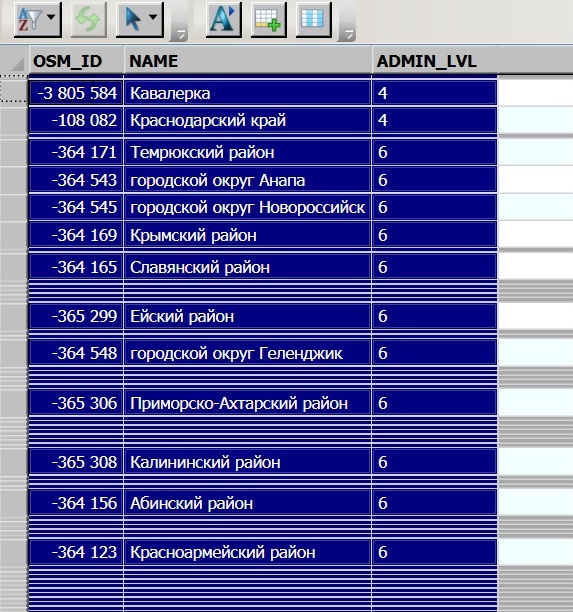Select the Краснодарский край cell

[247, 120]
